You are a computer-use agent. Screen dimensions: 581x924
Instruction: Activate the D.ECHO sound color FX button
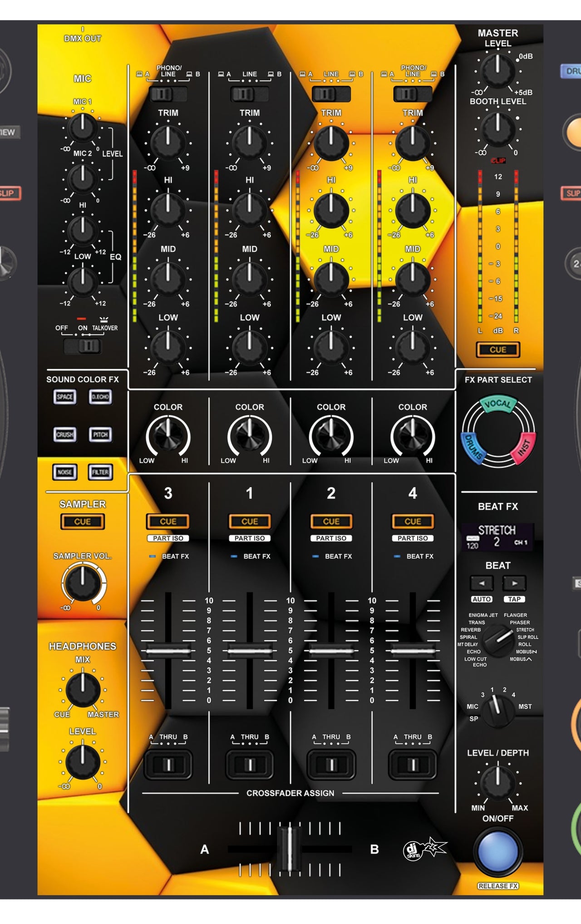click(x=100, y=397)
